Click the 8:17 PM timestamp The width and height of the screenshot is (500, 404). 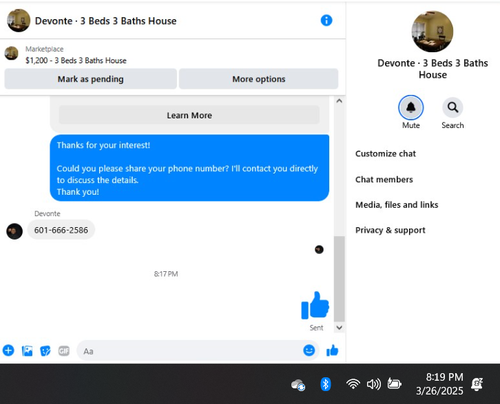[166, 274]
